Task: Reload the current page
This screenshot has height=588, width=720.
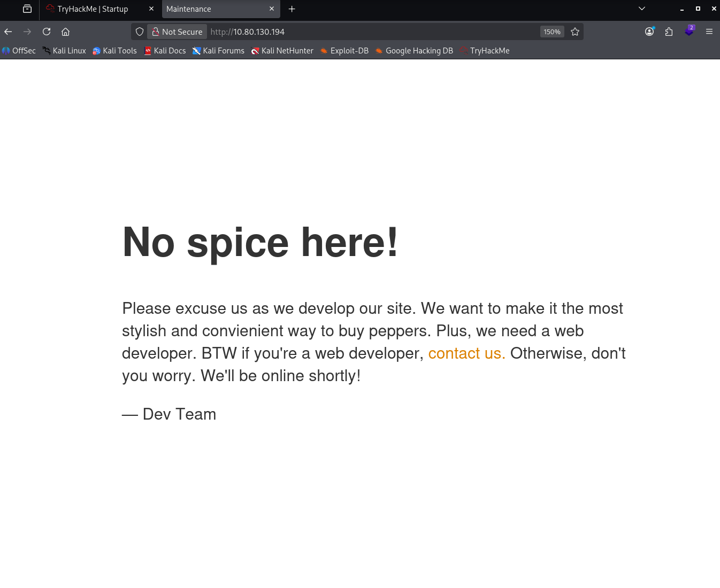Action: tap(47, 32)
